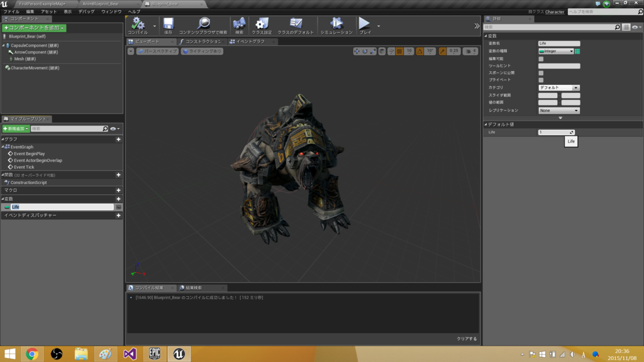Open the Integer variable type dropdown
Viewport: 644px width, 362px height.
tap(556, 51)
